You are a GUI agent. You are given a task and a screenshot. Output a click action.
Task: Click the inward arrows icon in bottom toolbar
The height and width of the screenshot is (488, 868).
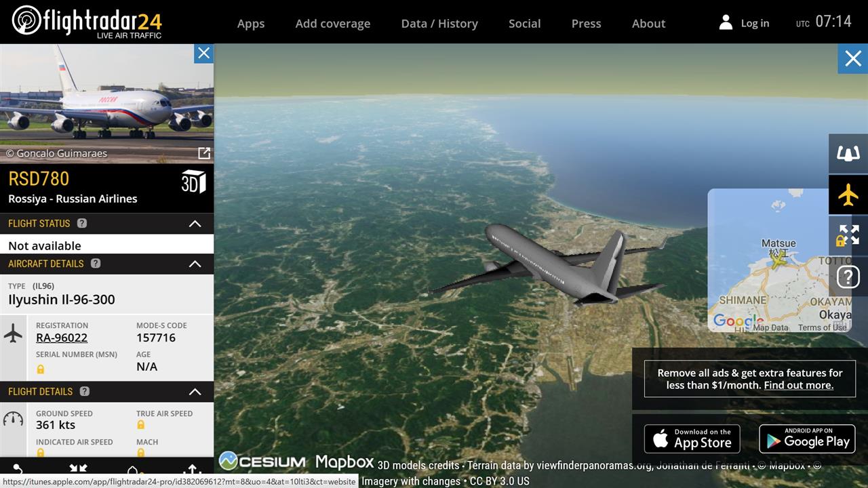click(78, 469)
